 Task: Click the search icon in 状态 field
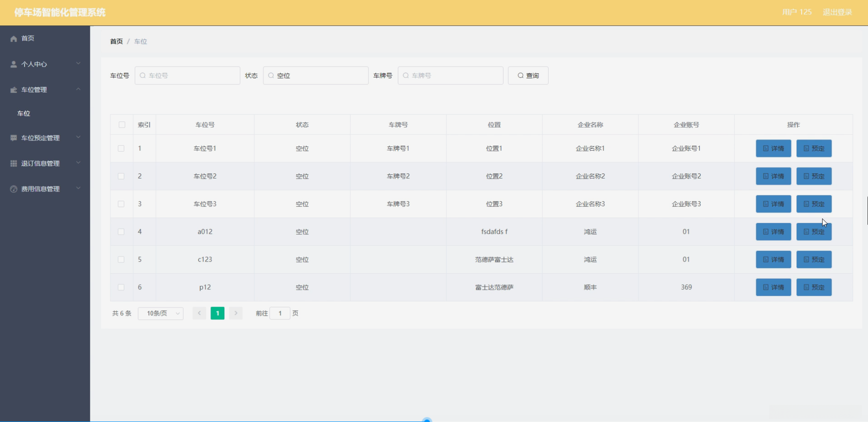[x=271, y=76]
